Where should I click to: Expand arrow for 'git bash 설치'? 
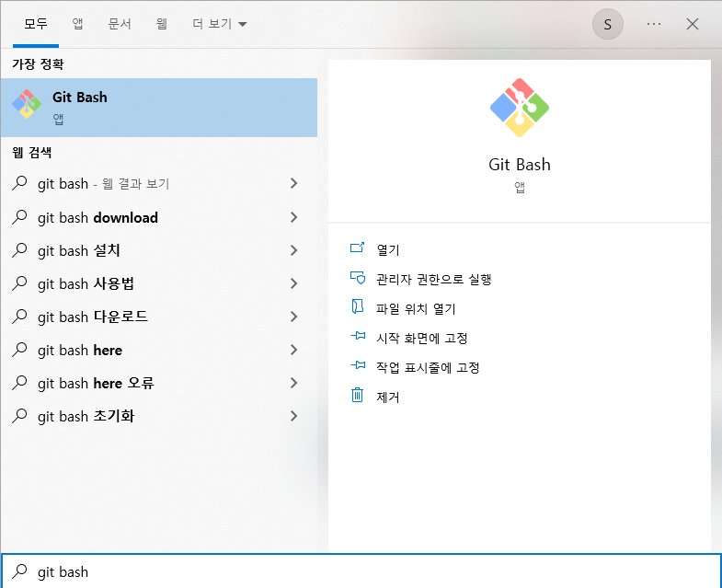[293, 250]
